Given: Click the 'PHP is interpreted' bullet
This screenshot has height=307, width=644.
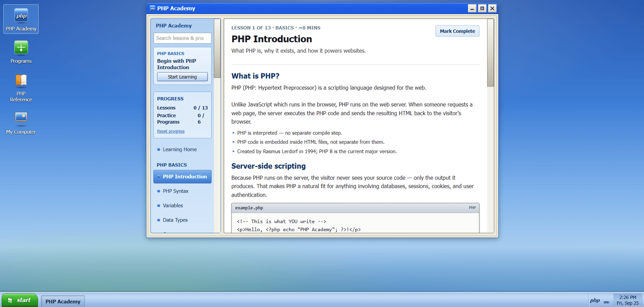Looking at the screenshot, I should 289,133.
